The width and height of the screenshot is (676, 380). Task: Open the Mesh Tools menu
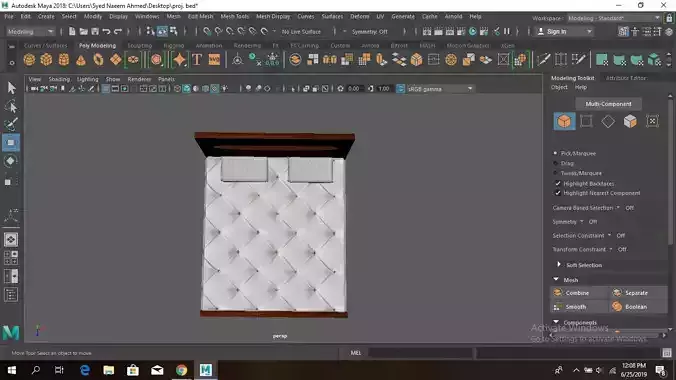(x=235, y=16)
